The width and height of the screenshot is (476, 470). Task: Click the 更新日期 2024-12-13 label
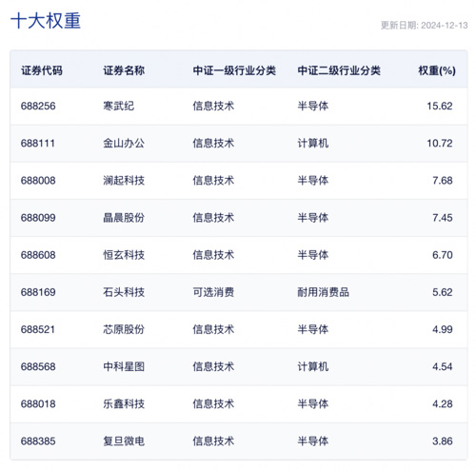424,26
